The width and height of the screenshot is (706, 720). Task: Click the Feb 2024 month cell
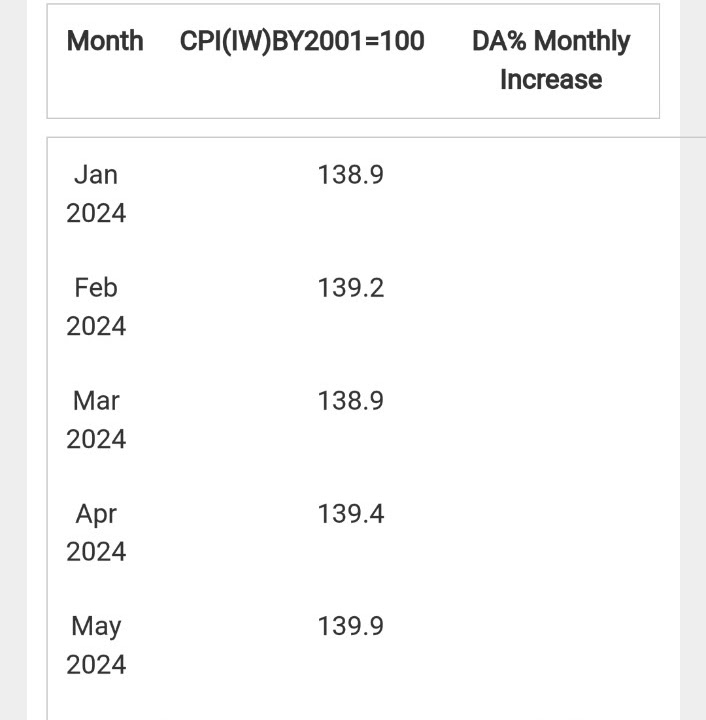tap(96, 307)
